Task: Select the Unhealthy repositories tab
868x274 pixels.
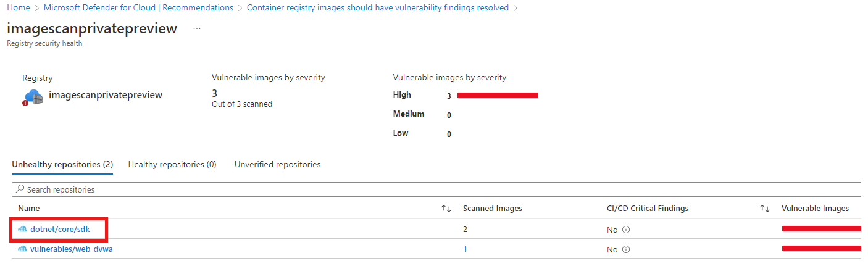Action: (62, 165)
